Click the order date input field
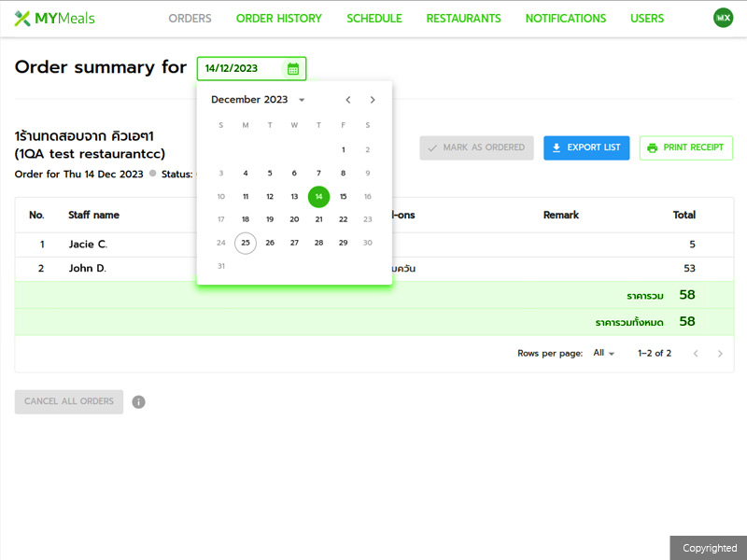Image resolution: width=747 pixels, height=560 pixels. pos(241,68)
